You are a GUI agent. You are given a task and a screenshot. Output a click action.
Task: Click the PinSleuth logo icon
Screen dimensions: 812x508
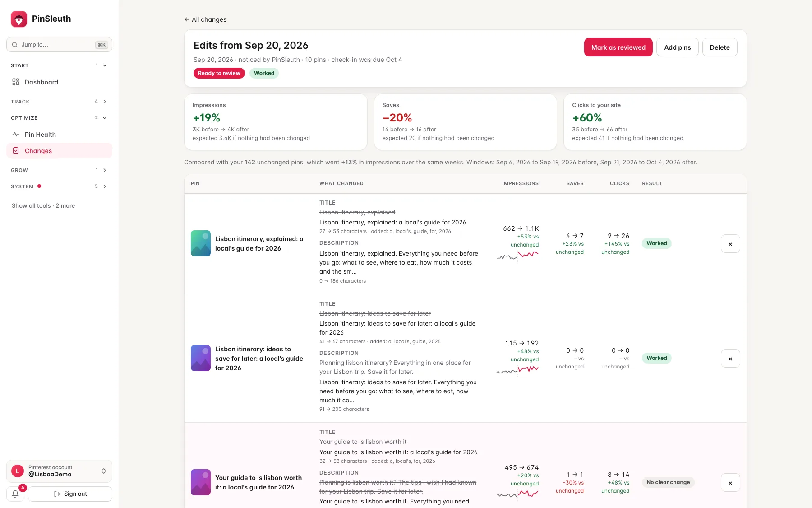tap(19, 19)
